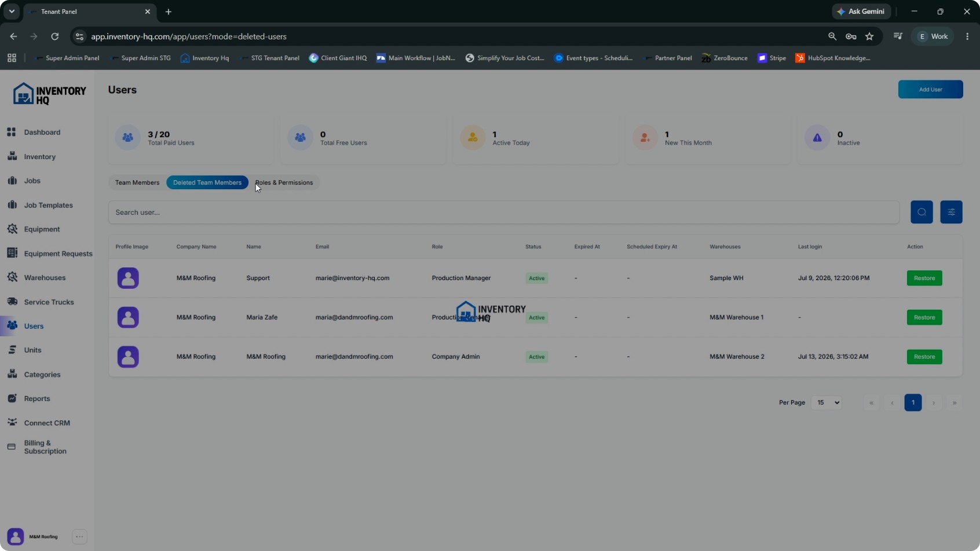Jump to first page arrow

point(871,403)
